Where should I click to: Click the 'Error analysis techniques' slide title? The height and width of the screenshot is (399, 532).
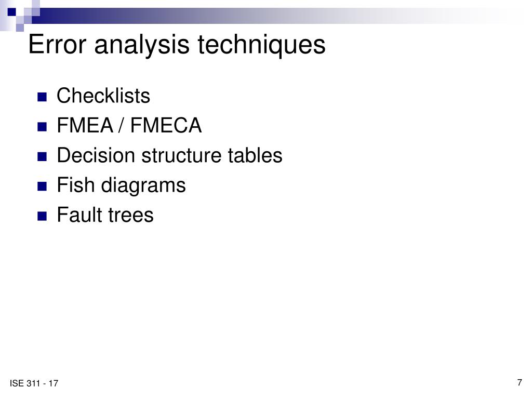pos(177,45)
